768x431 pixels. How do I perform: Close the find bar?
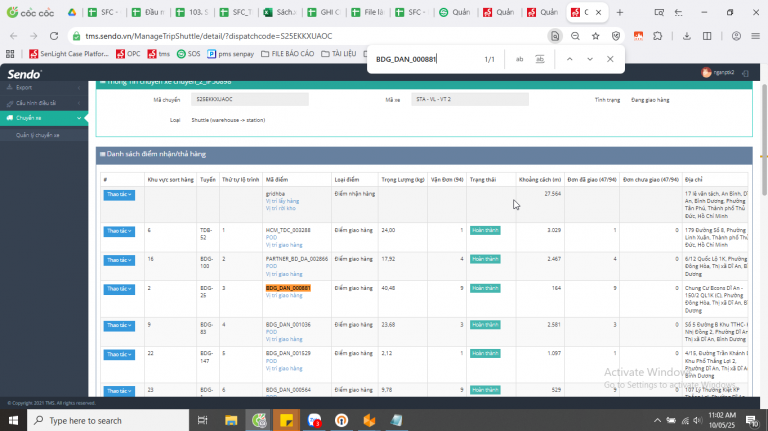click(x=610, y=59)
